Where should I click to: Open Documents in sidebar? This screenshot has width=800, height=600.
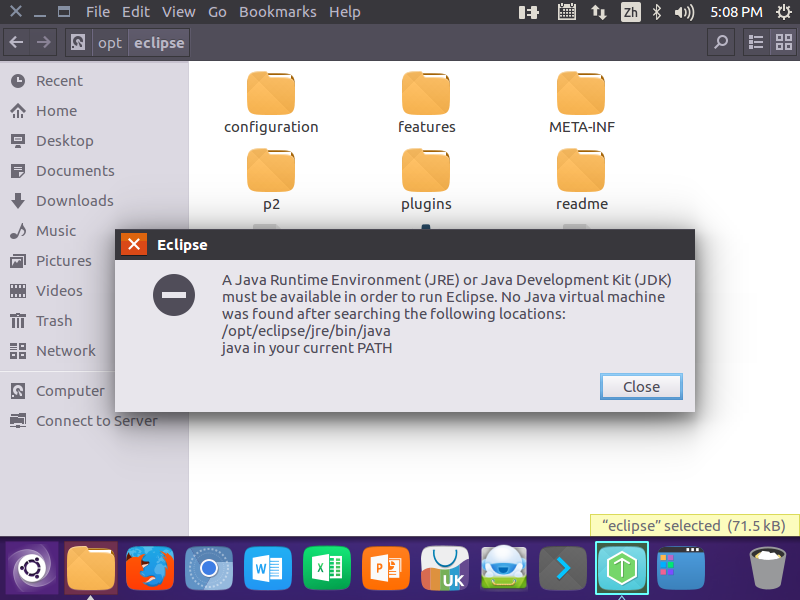(94, 171)
